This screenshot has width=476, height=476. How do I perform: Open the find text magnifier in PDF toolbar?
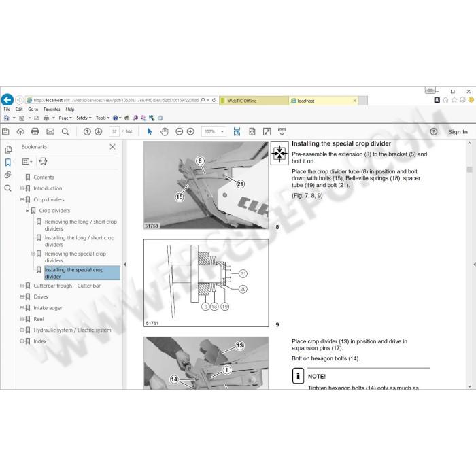[65, 131]
